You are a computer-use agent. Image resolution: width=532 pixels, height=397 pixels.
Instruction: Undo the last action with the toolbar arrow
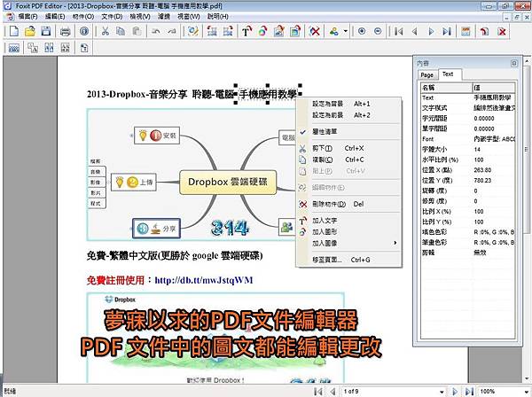tap(156, 32)
